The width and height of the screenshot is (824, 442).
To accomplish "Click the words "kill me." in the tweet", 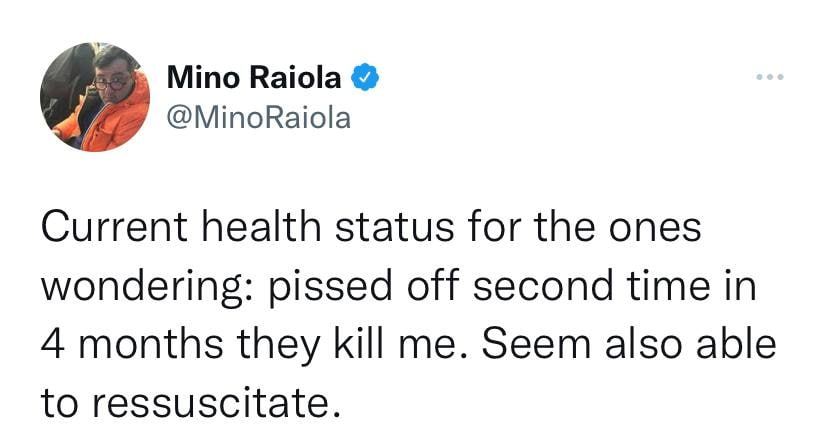I will tap(400, 344).
